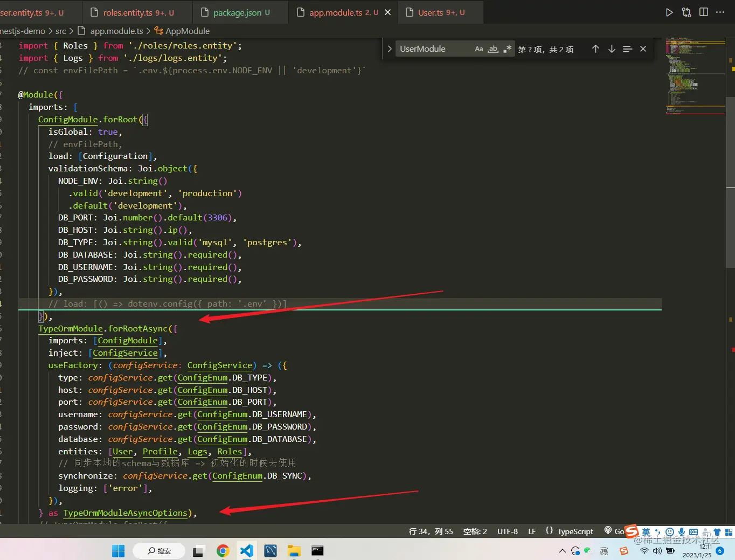Screen dimensions: 735x560
Task: Close the app.module.ts tab
Action: [388, 12]
